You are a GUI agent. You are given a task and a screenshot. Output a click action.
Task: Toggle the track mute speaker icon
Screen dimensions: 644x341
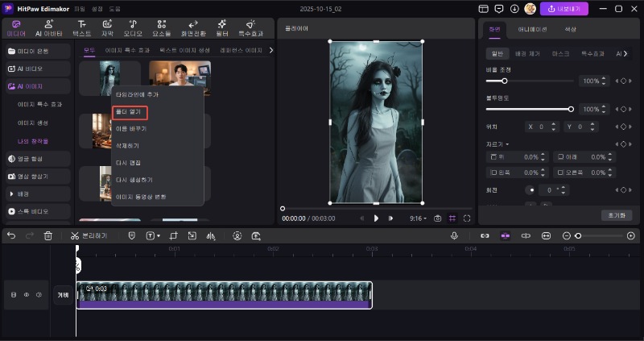pyautogui.click(x=39, y=295)
